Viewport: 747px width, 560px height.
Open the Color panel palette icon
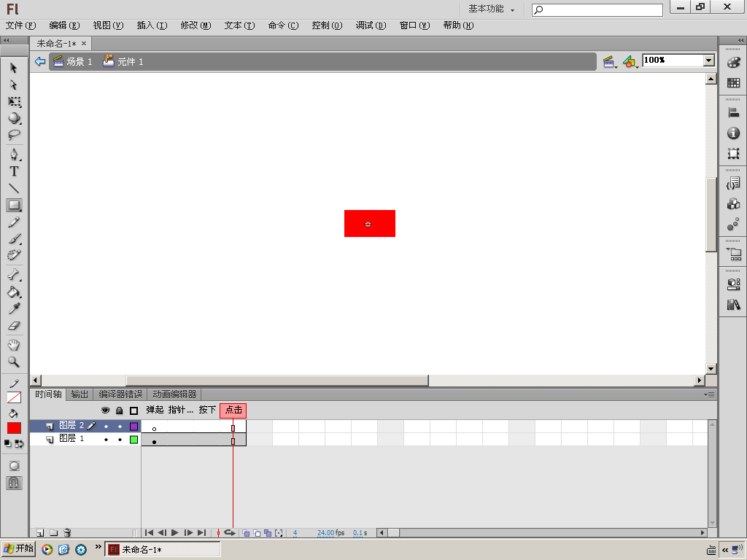734,63
